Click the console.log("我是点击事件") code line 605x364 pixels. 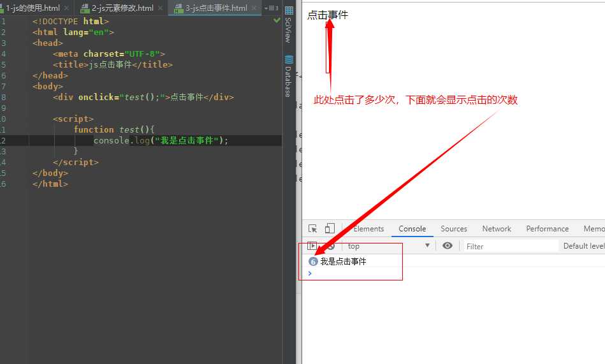(x=161, y=140)
